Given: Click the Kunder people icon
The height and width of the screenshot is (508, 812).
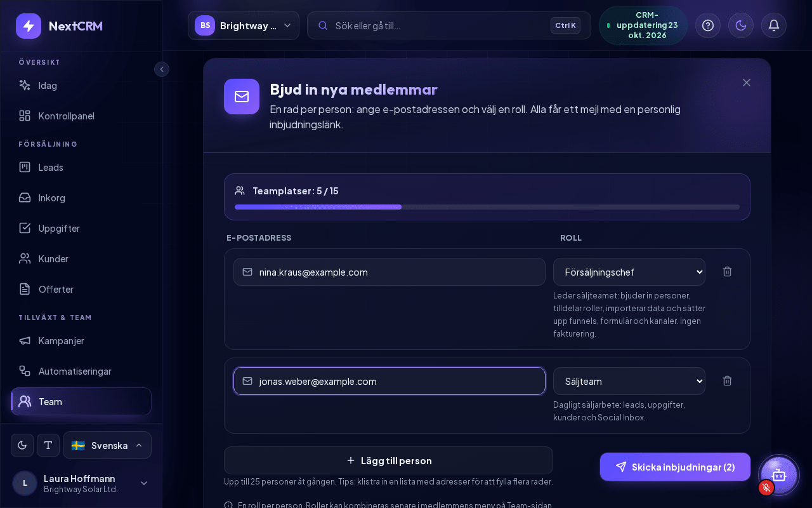Looking at the screenshot, I should pos(25,258).
